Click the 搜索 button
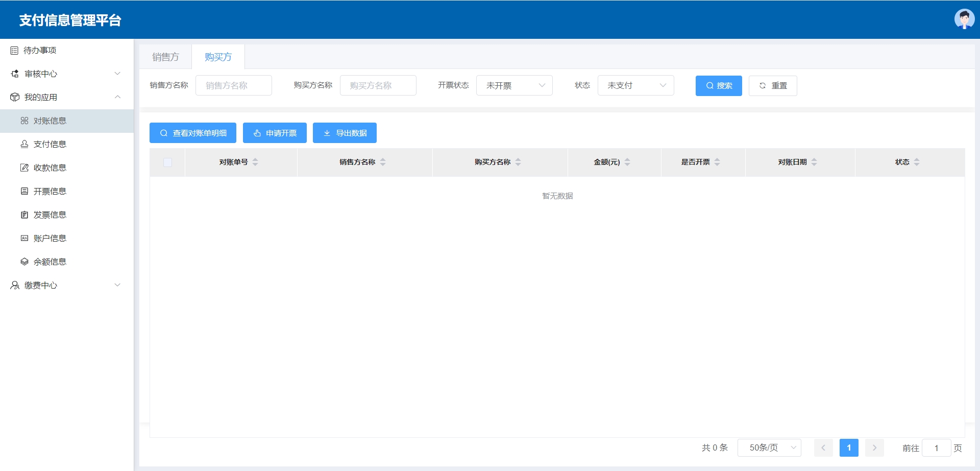 point(718,86)
